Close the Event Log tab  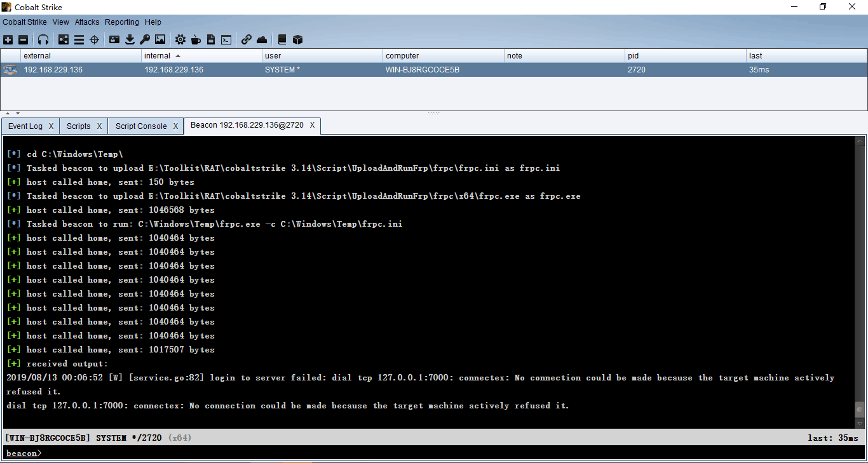(x=51, y=126)
